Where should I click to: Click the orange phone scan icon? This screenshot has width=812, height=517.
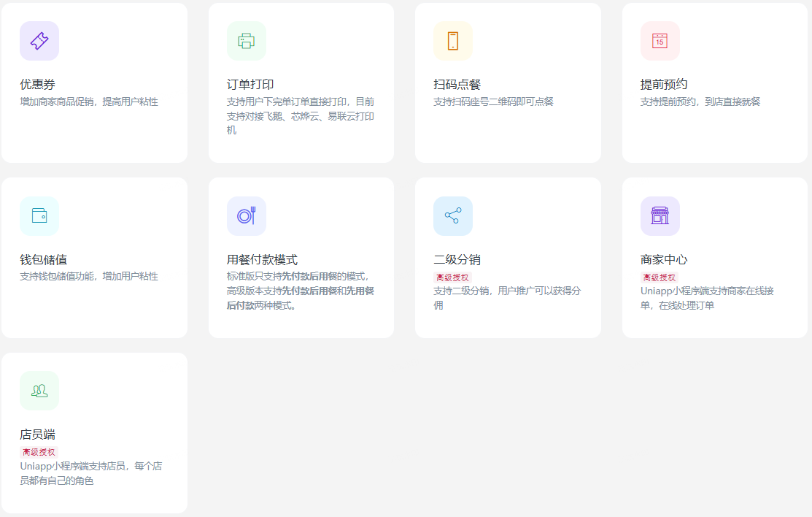[453, 41]
